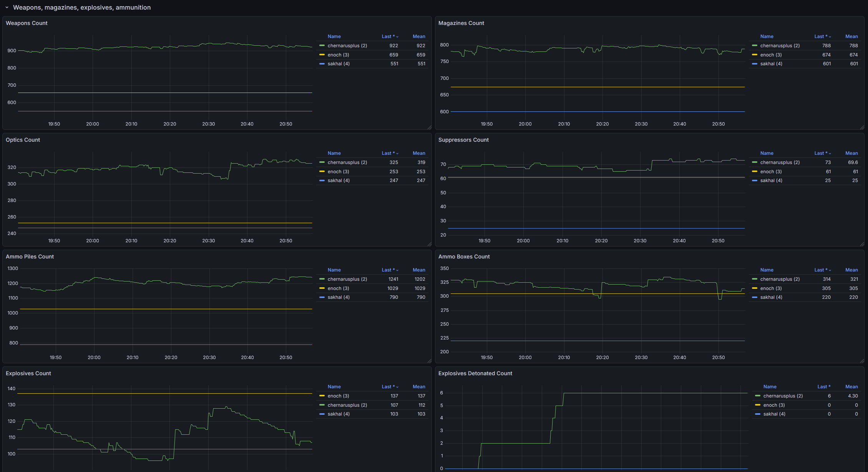Click sort chevron beside Last * in Weapons Count

click(x=397, y=37)
